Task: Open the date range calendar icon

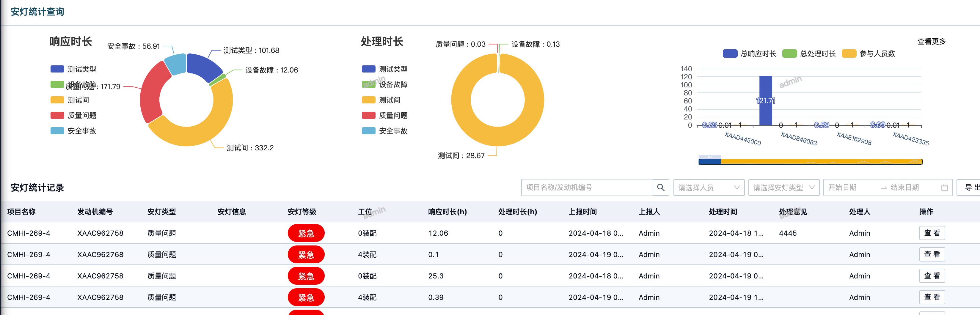Action: point(944,188)
